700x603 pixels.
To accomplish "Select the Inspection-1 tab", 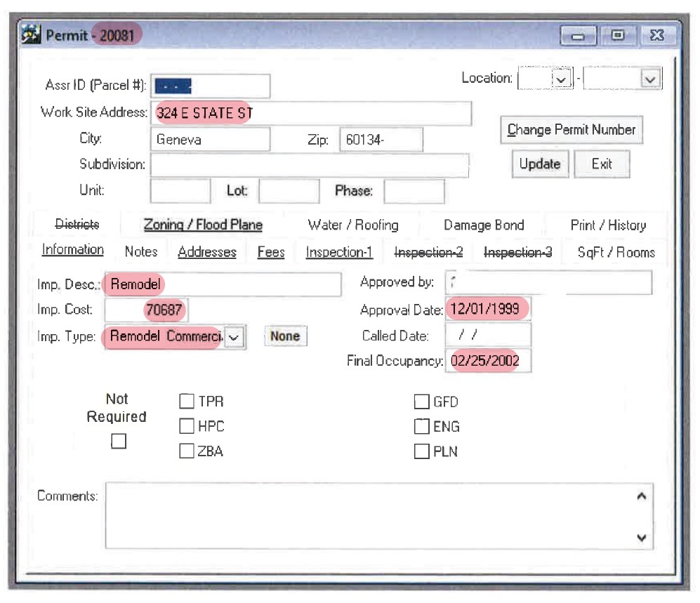I will click(x=339, y=252).
